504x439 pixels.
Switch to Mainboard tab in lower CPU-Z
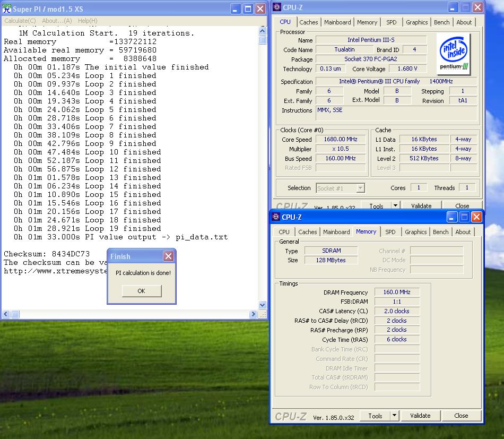tap(336, 232)
